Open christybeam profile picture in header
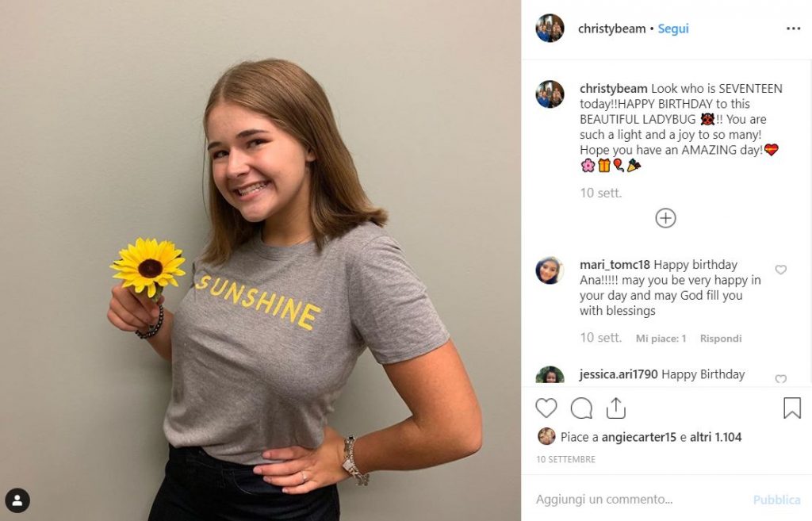812x521 pixels. (x=550, y=29)
